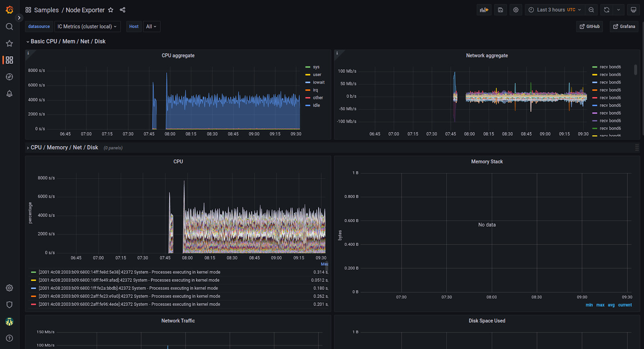Expand the sidebar with arrow toggle
The height and width of the screenshot is (349, 644).
[x=19, y=18]
